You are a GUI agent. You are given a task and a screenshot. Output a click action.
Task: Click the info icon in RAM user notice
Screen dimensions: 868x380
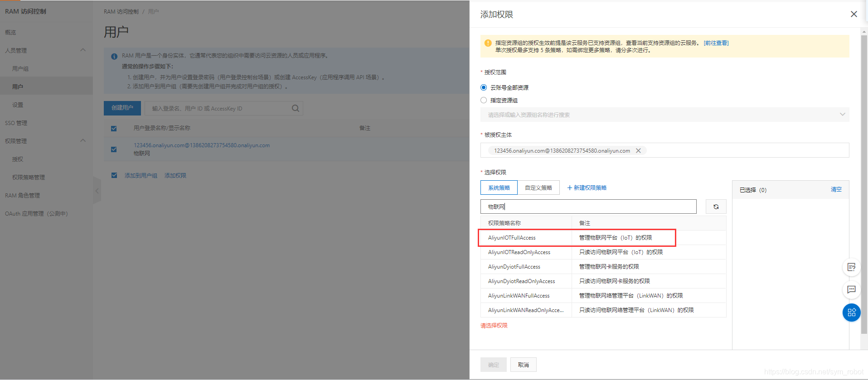click(114, 57)
